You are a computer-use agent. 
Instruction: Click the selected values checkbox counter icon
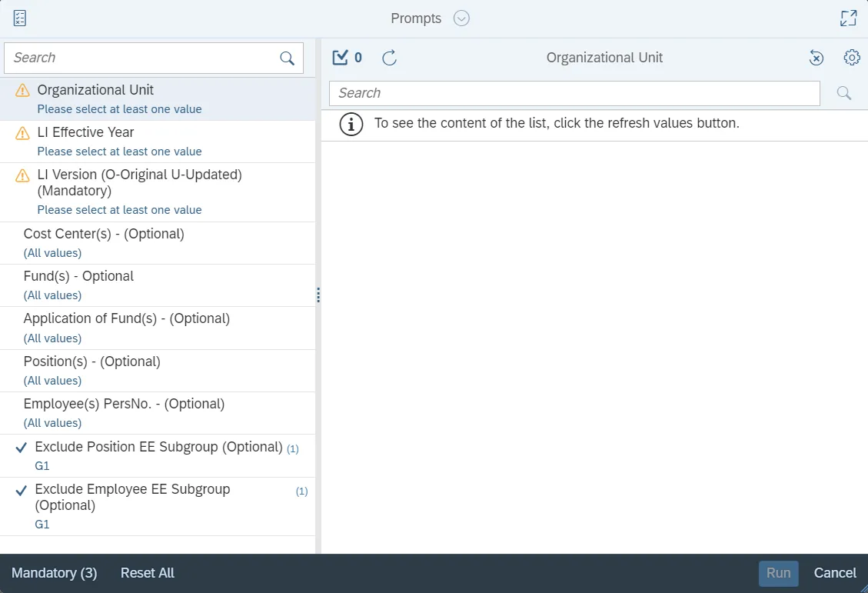point(340,58)
